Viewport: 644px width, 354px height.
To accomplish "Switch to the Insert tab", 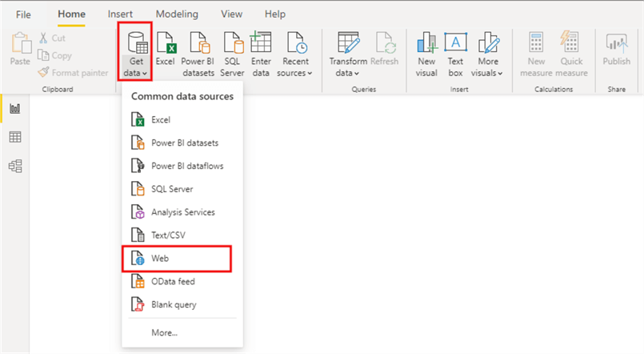I will 120,14.
